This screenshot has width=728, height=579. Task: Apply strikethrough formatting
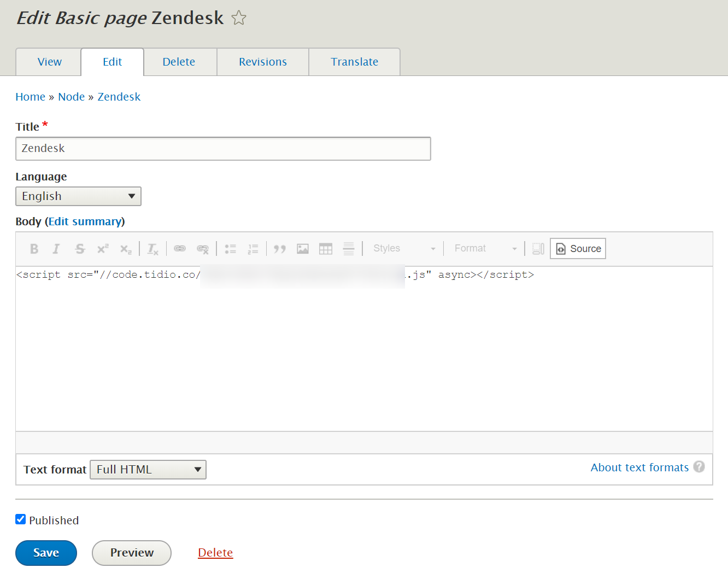80,249
